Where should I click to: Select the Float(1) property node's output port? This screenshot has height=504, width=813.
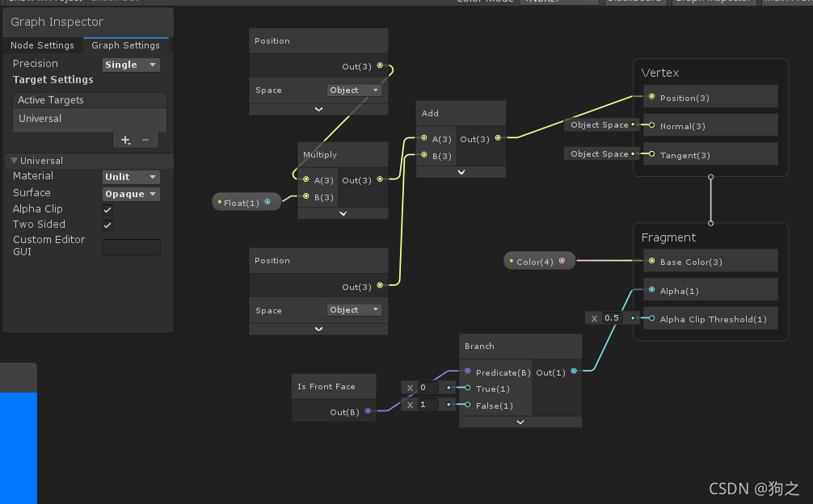269,202
